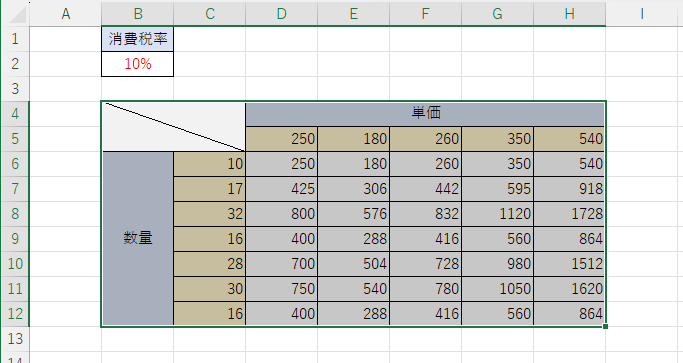
Task: Select the red 10% tax rate cell
Action: coord(138,64)
